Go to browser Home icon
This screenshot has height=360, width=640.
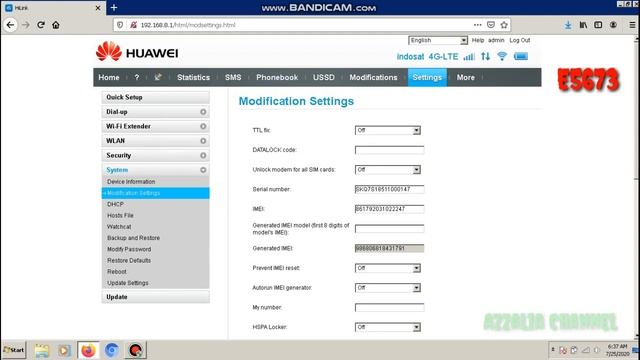(x=56, y=25)
